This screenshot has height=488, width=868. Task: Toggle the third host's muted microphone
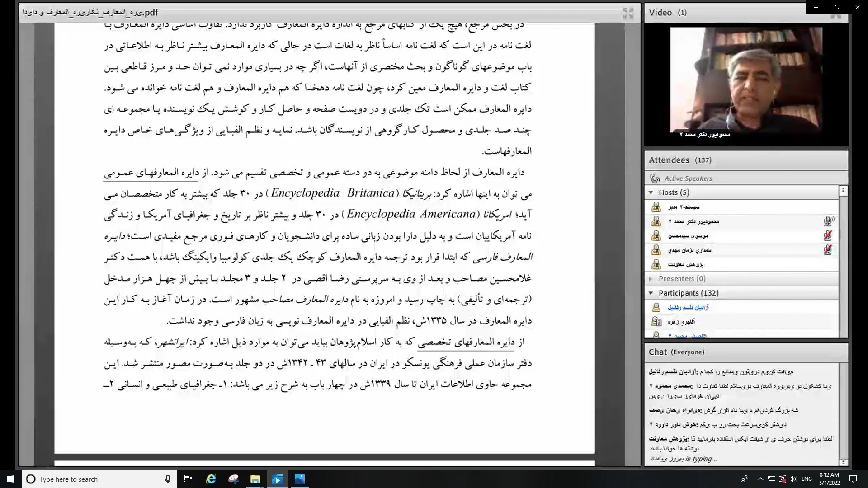(828, 235)
